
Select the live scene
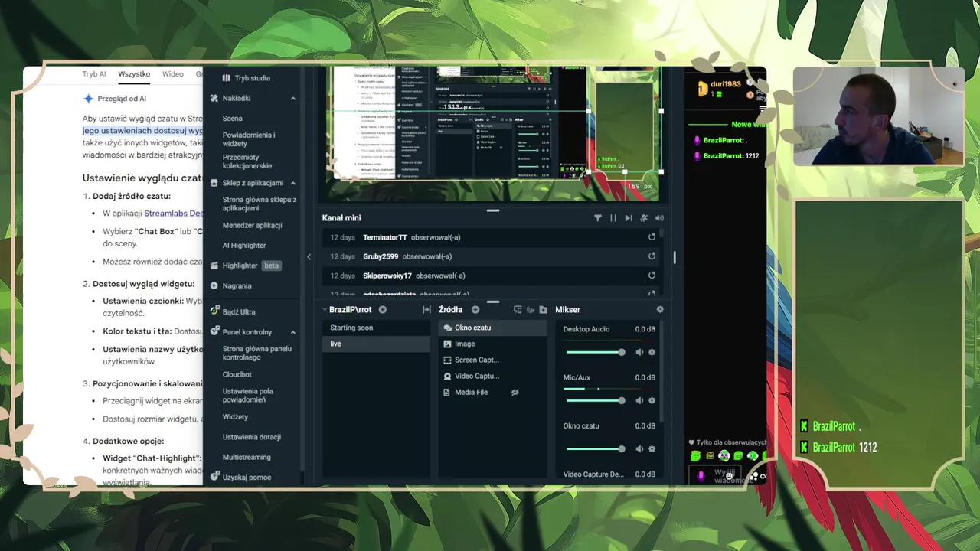click(x=376, y=344)
